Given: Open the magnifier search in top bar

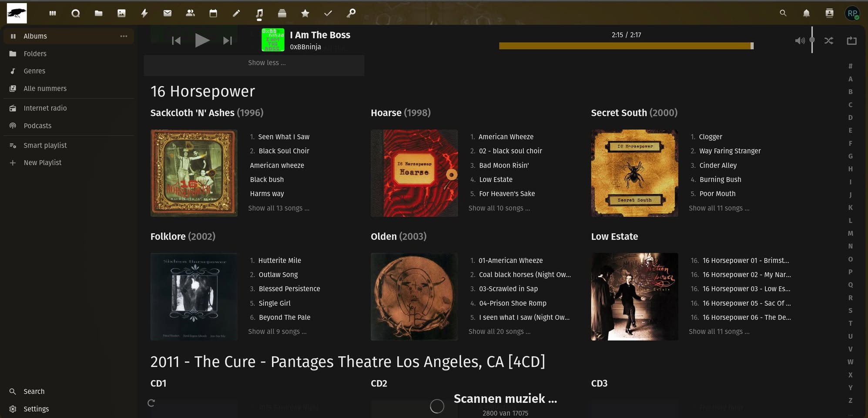Looking at the screenshot, I should (783, 13).
